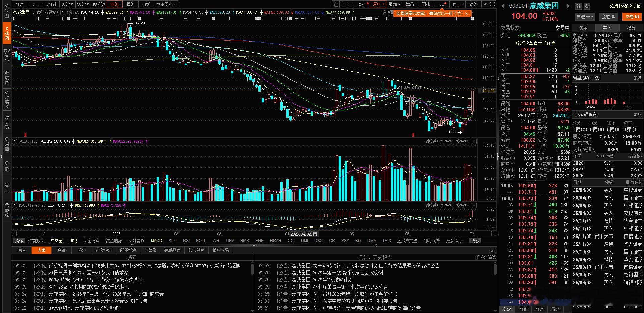Click 换指标 in MACD panel

462,205
